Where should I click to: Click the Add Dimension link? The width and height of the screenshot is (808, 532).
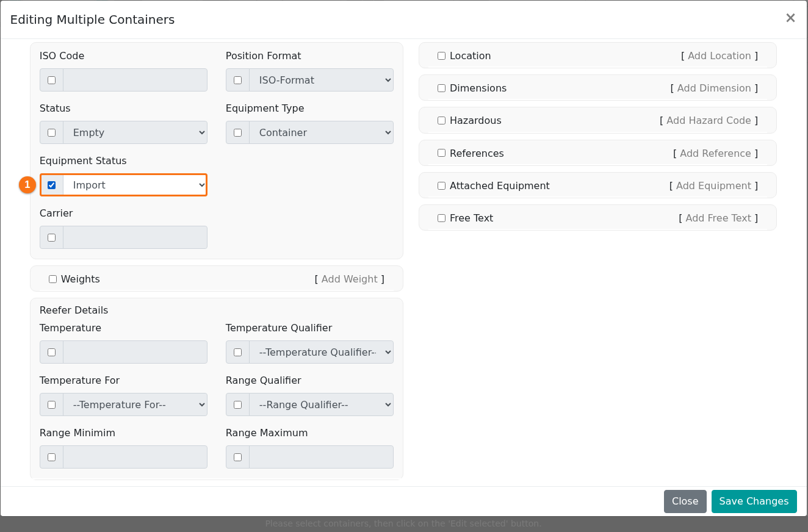714,88
